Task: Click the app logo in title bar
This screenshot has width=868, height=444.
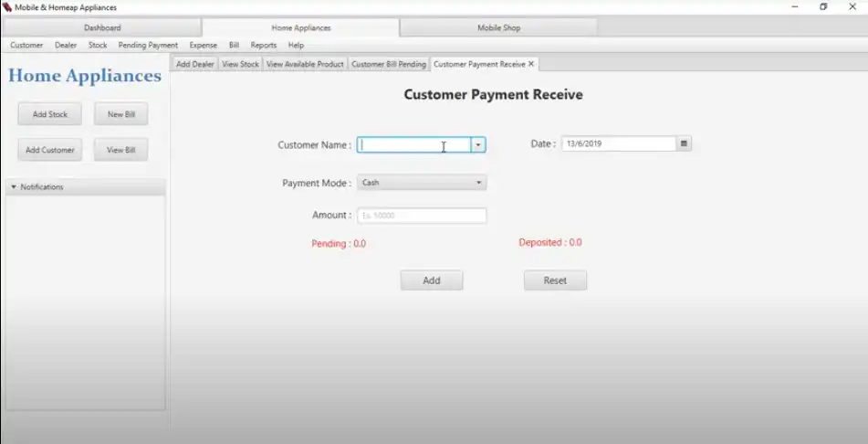Action: point(7,7)
